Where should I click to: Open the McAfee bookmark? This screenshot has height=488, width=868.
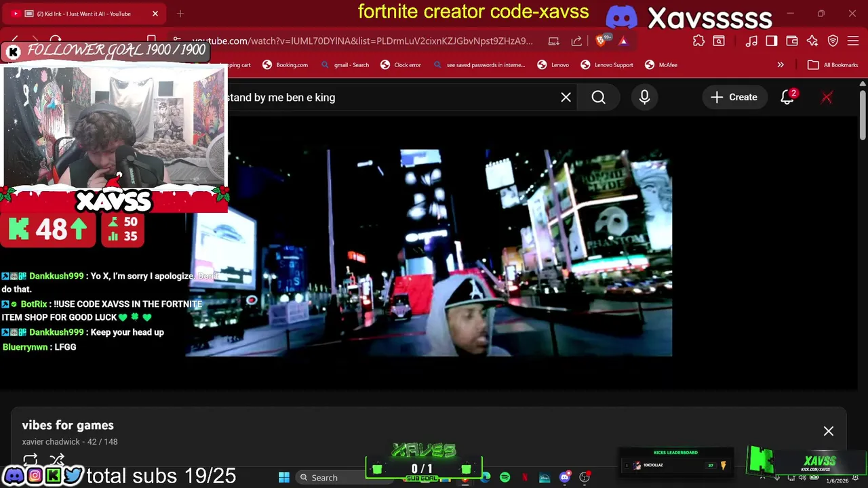661,65
